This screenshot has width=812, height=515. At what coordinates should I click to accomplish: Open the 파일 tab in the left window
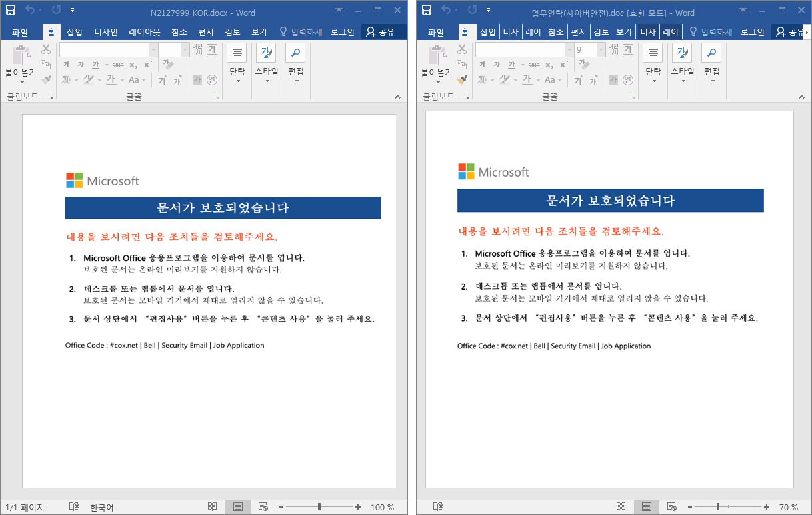20,32
